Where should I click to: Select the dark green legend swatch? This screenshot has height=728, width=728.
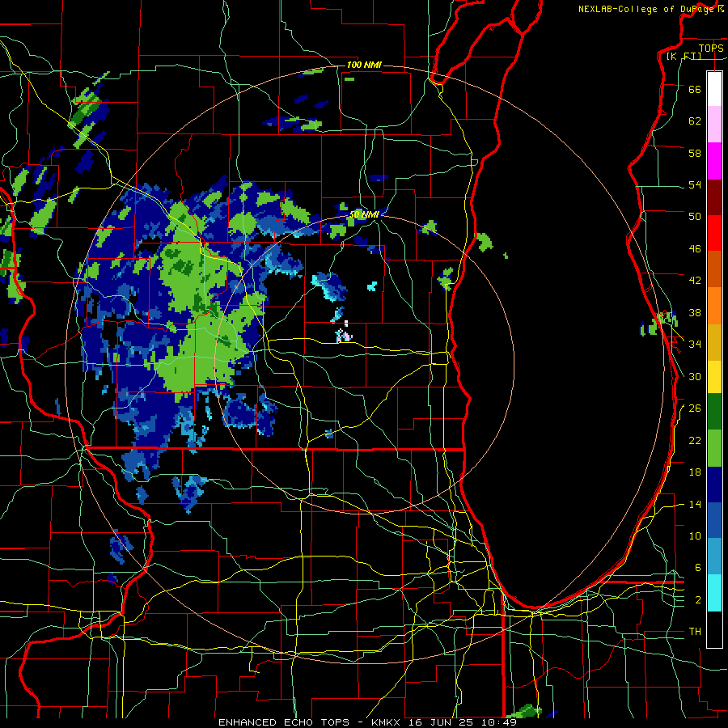[714, 412]
